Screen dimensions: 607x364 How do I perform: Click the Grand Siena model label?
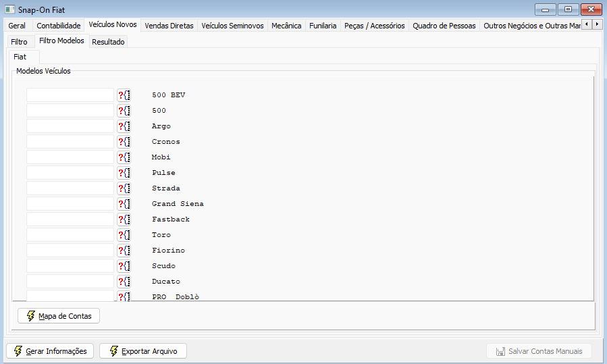click(x=178, y=204)
